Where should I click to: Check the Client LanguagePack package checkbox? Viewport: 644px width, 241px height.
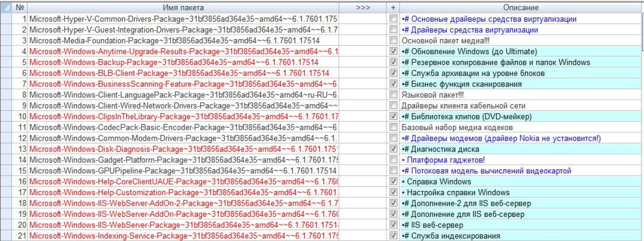click(x=393, y=95)
